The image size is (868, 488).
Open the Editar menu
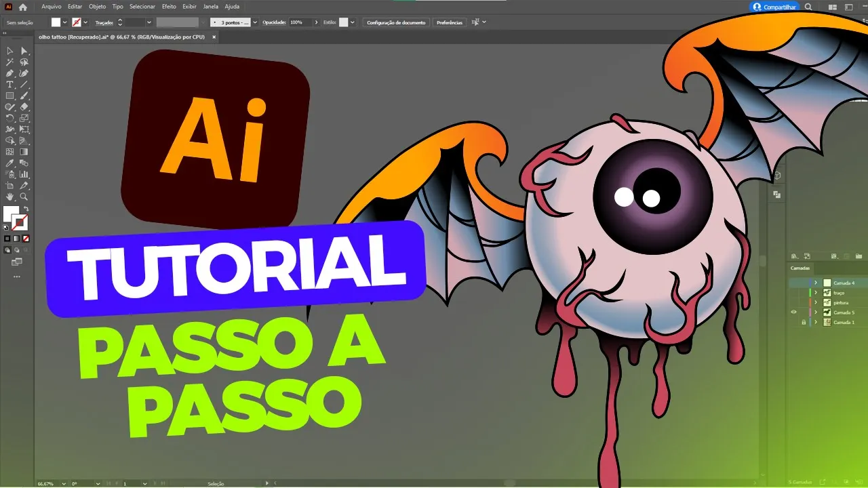pos(75,6)
